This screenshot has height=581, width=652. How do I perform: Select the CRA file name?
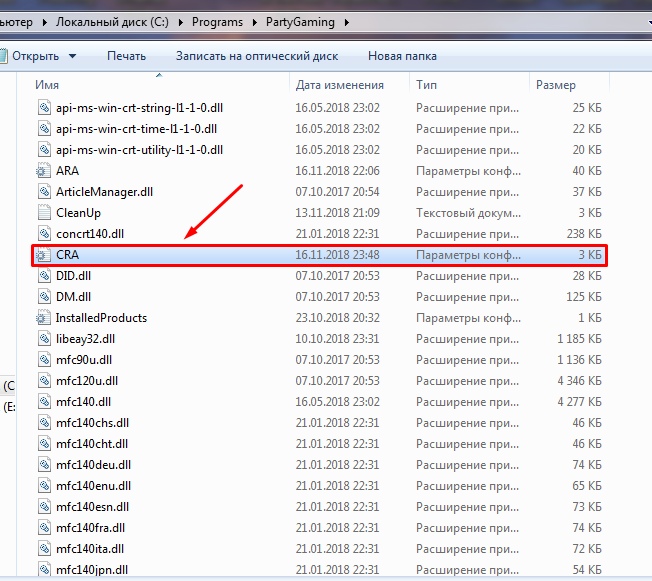[x=67, y=255]
